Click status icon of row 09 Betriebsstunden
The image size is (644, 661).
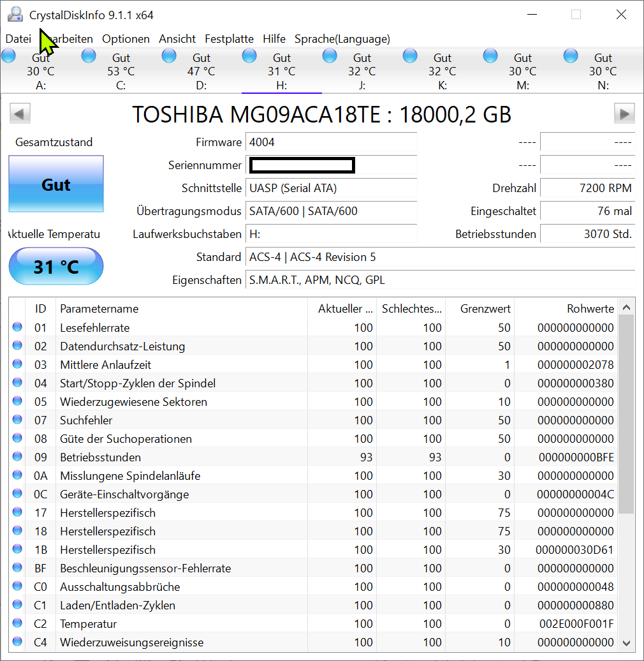click(x=17, y=456)
